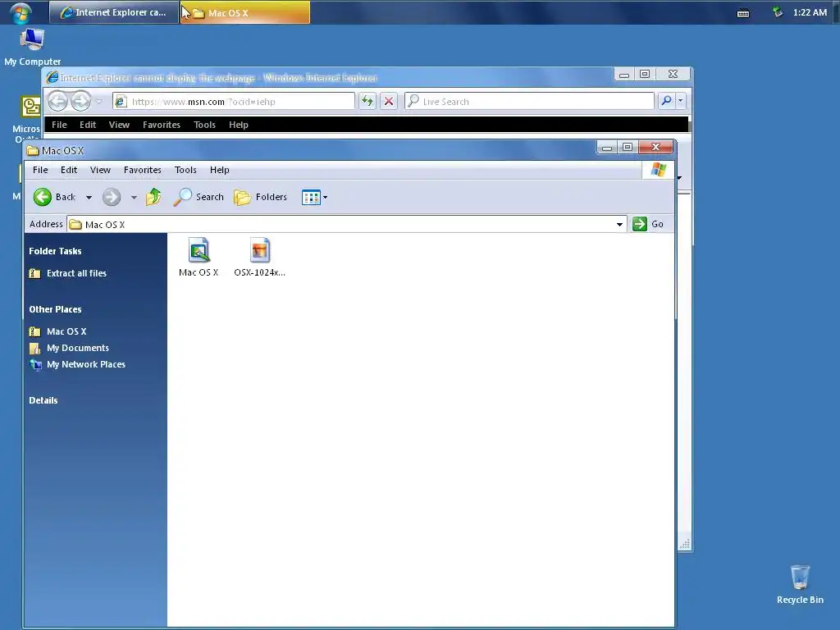This screenshot has height=630, width=840.
Task: Open Help menu in Mac OS X window
Action: pos(220,170)
